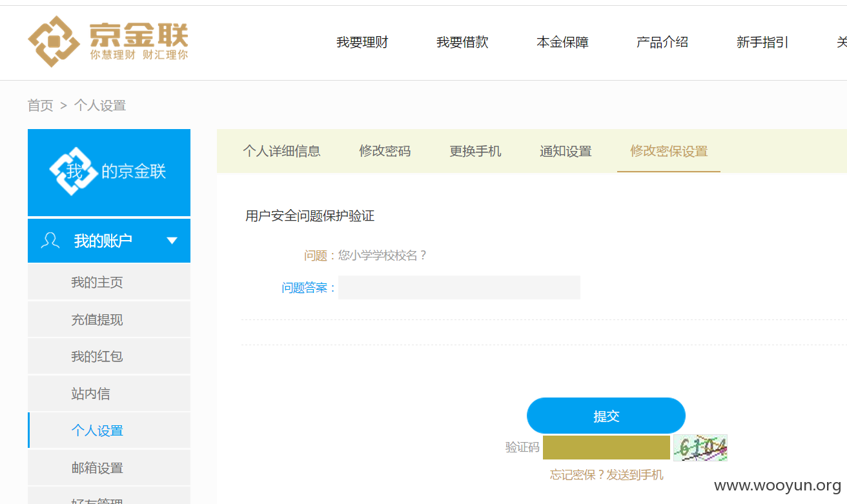Open 邮箱设置 in sidebar
Image resolution: width=847 pixels, height=504 pixels.
(109, 468)
